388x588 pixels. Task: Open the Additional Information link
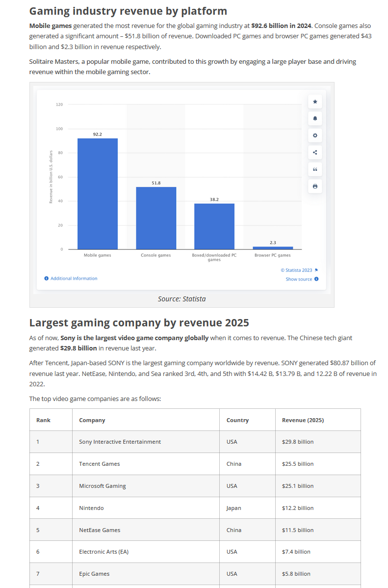(x=74, y=278)
